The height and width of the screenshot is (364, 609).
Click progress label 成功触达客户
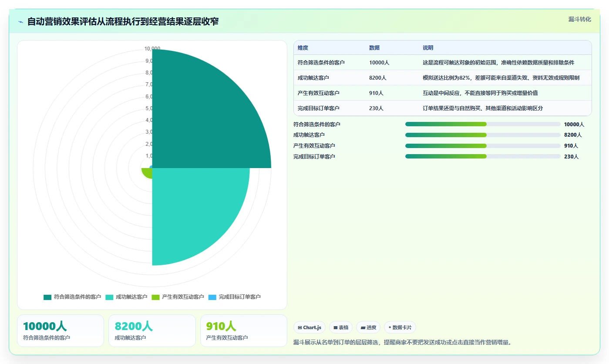[309, 135]
